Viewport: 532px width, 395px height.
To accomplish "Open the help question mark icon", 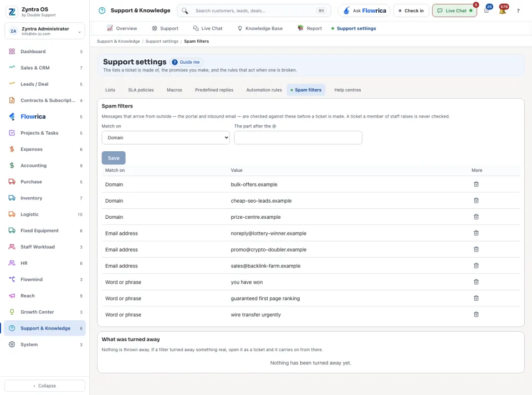I will [x=518, y=11].
